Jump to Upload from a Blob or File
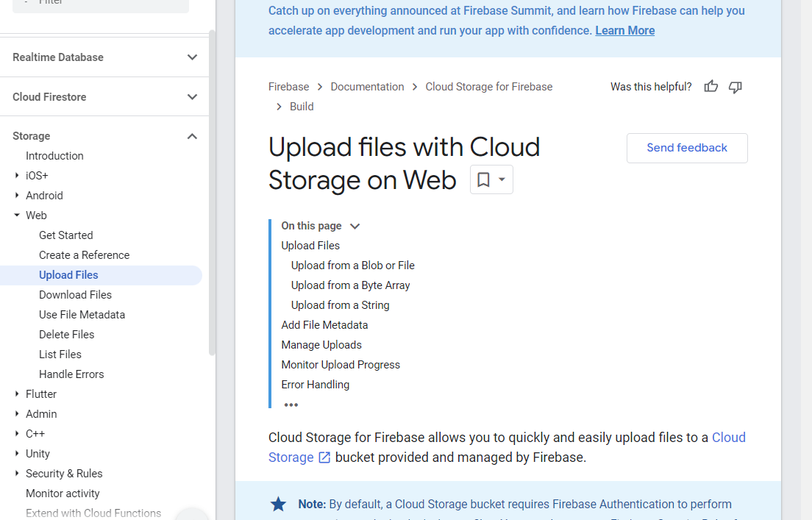This screenshot has width=812, height=520. coord(352,266)
